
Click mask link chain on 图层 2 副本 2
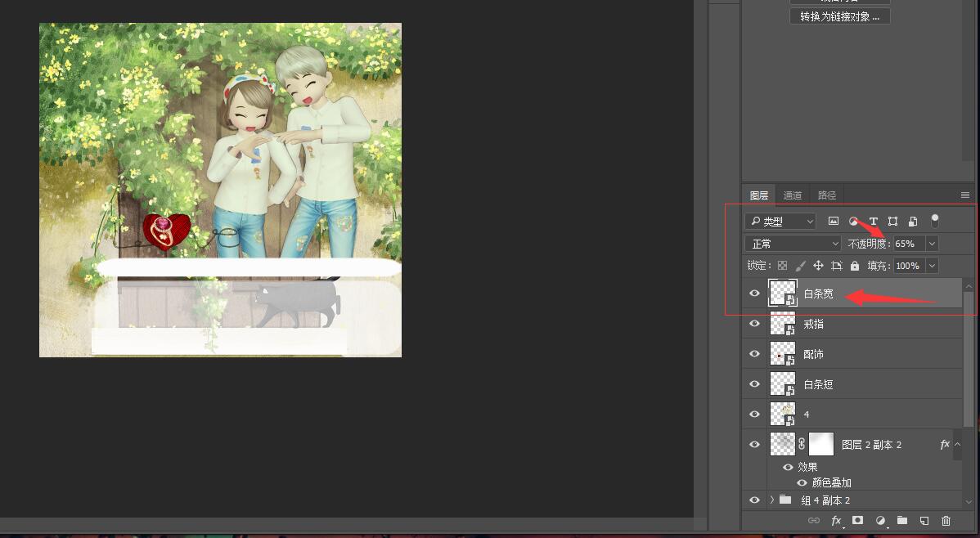click(x=801, y=444)
